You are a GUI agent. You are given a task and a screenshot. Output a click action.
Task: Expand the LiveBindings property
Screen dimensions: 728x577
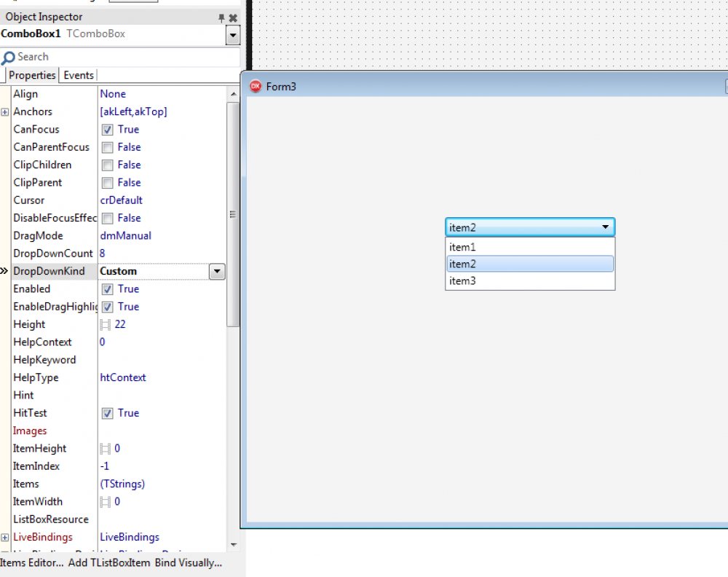4,538
